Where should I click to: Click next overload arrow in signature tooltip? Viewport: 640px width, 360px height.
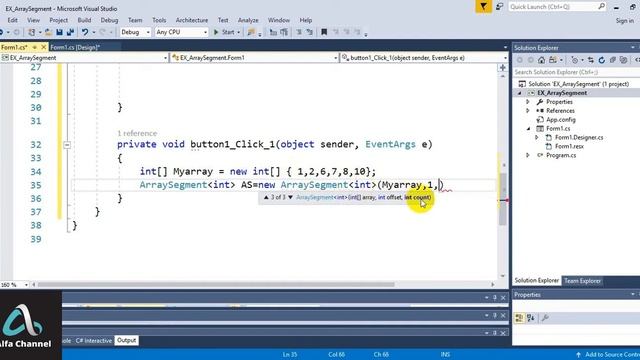coord(290,197)
